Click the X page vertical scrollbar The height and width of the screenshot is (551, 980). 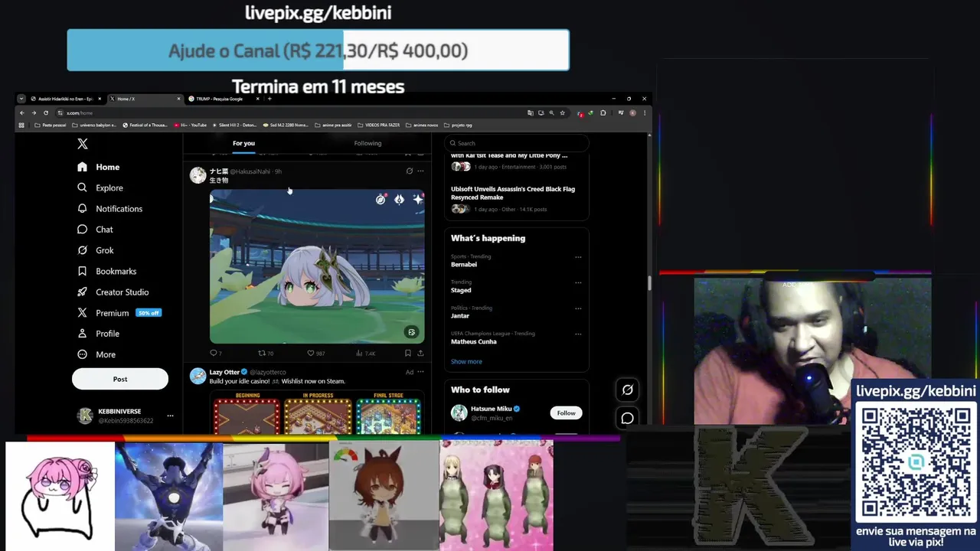click(649, 282)
